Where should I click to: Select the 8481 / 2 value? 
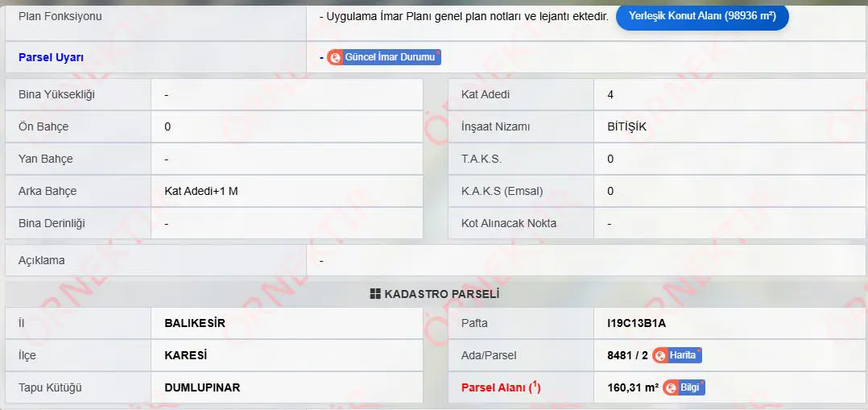[x=627, y=355]
